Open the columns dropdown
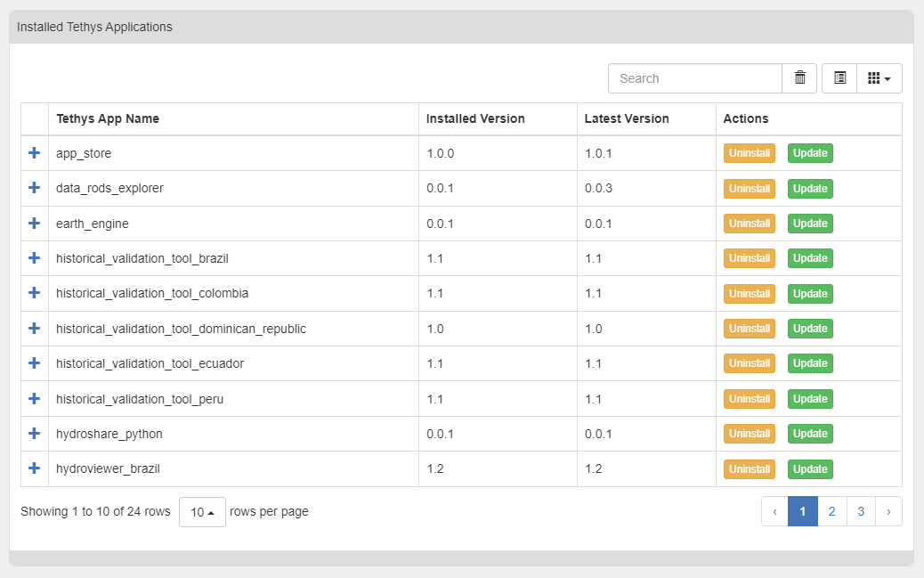 tap(879, 78)
